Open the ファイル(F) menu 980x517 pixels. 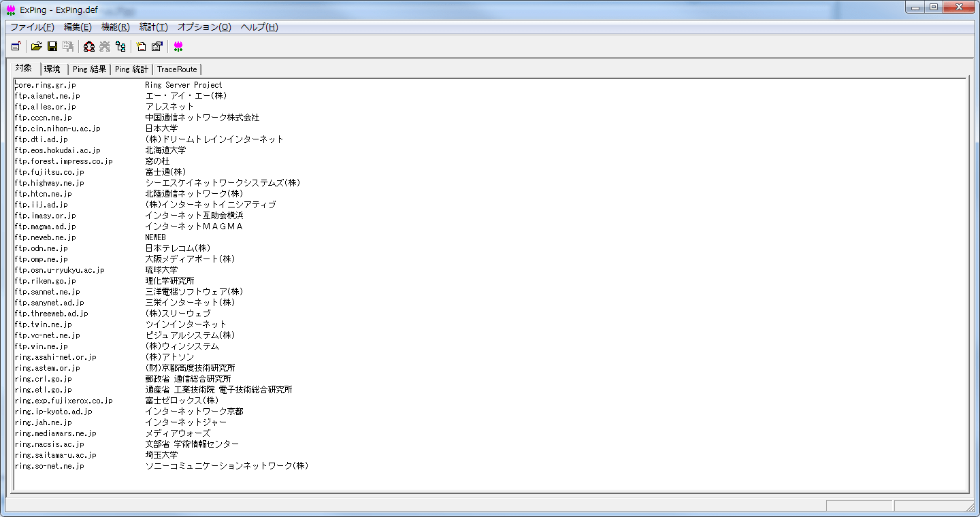[32, 27]
